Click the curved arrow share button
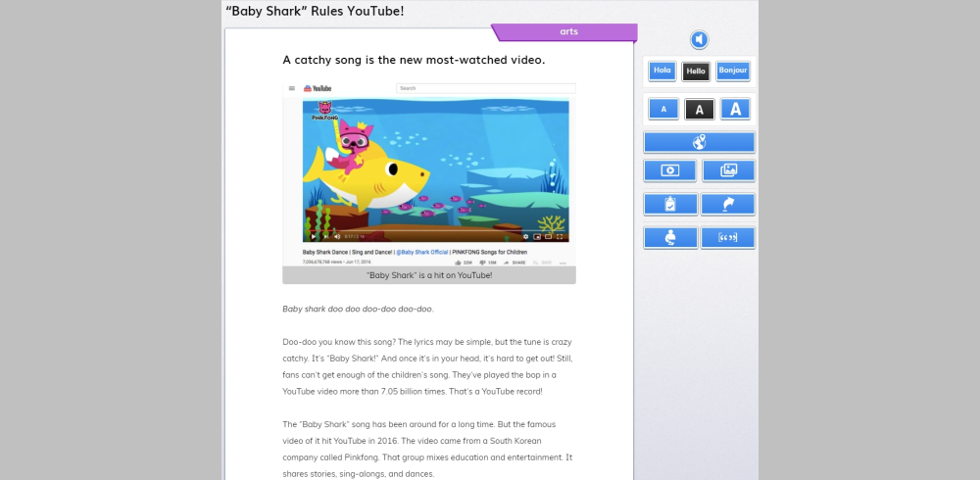980x480 pixels. pyautogui.click(x=727, y=204)
